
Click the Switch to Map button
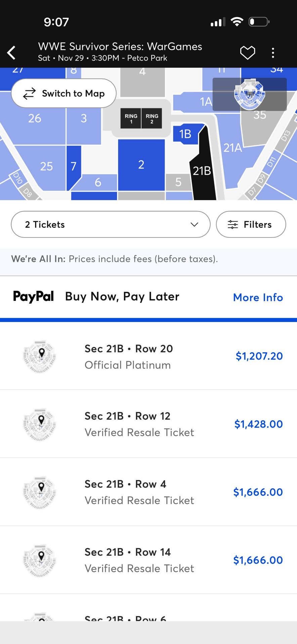[x=64, y=93]
